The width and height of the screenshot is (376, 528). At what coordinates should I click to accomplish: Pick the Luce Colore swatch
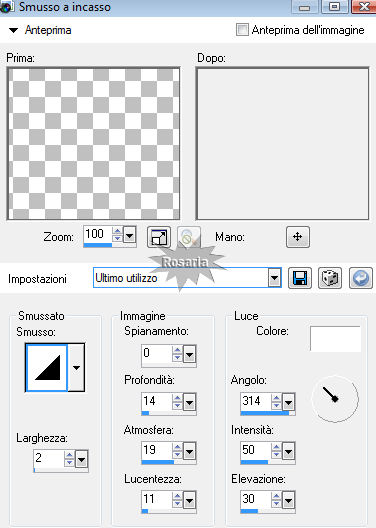[335, 338]
